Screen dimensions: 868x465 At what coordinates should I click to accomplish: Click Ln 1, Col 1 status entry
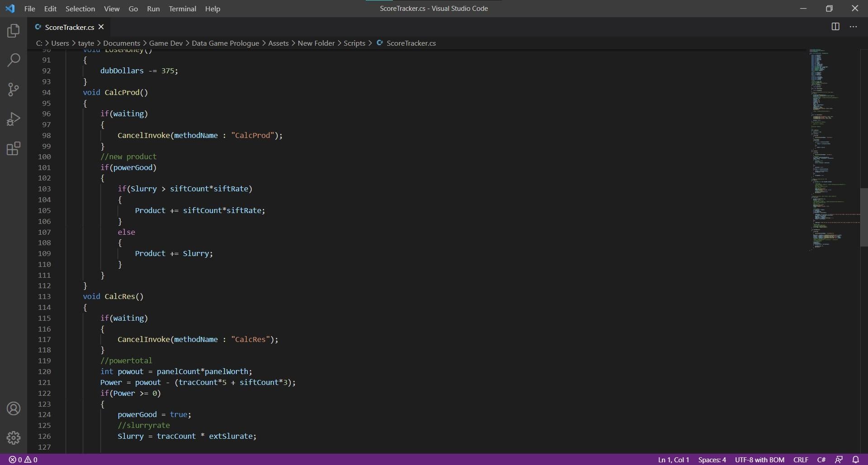tap(674, 460)
